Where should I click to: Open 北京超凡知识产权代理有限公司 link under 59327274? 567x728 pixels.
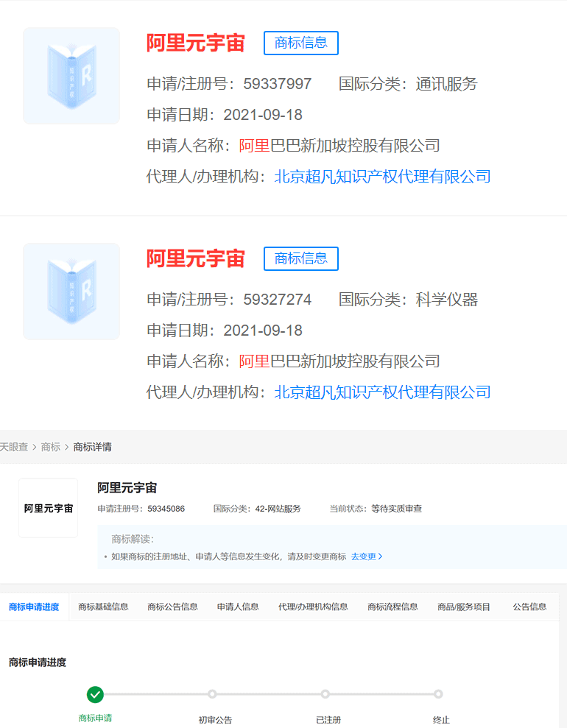(x=383, y=392)
